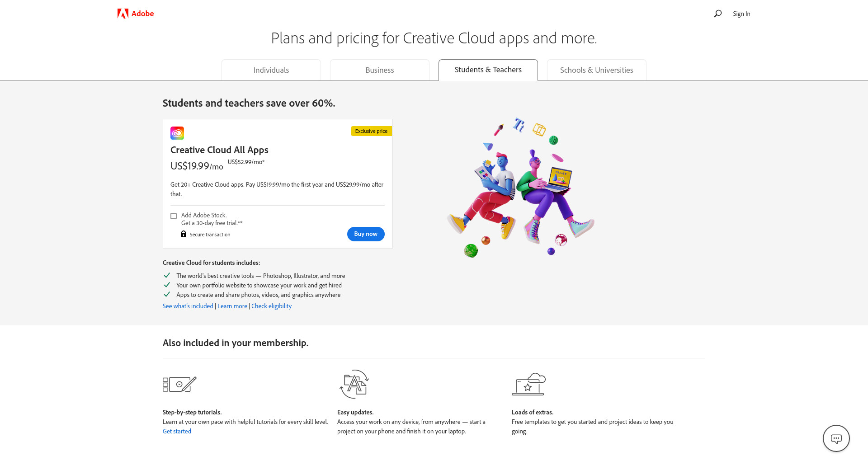Follow the Learn more link

[x=232, y=306]
